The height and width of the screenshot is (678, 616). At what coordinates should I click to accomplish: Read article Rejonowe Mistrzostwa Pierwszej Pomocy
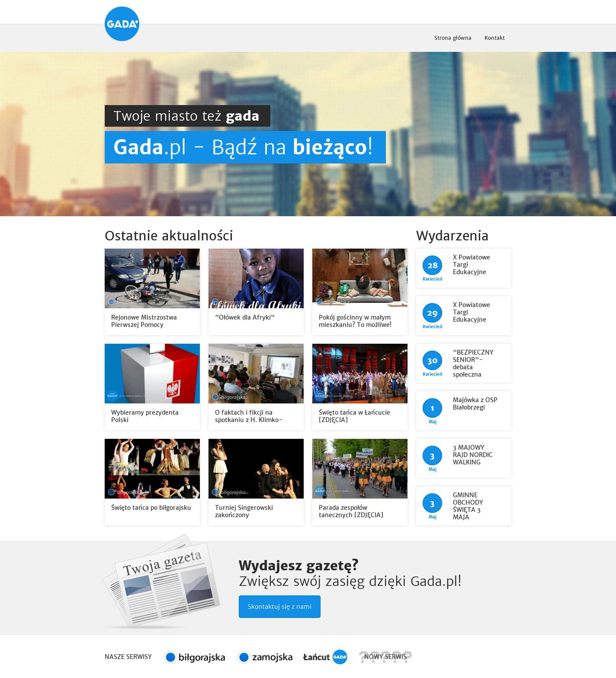pos(144,321)
